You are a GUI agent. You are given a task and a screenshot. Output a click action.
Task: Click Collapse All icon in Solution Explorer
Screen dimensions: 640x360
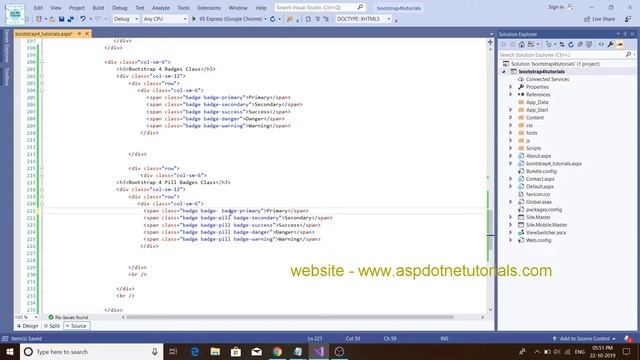[x=580, y=44]
